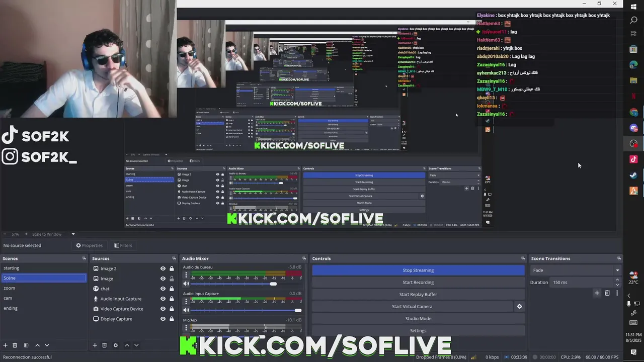
Task: Delete selected source with trash icon
Action: coord(105,345)
